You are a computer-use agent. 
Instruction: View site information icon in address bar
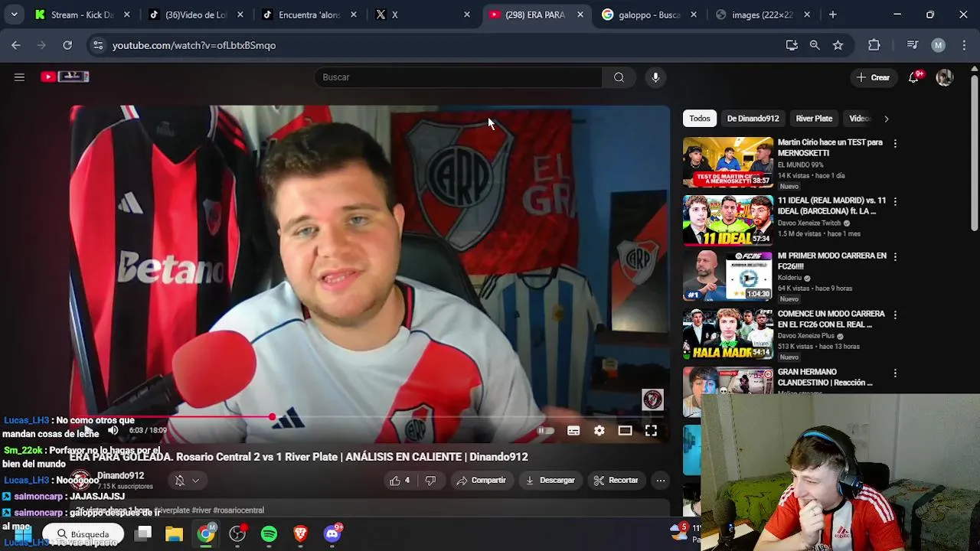point(98,45)
